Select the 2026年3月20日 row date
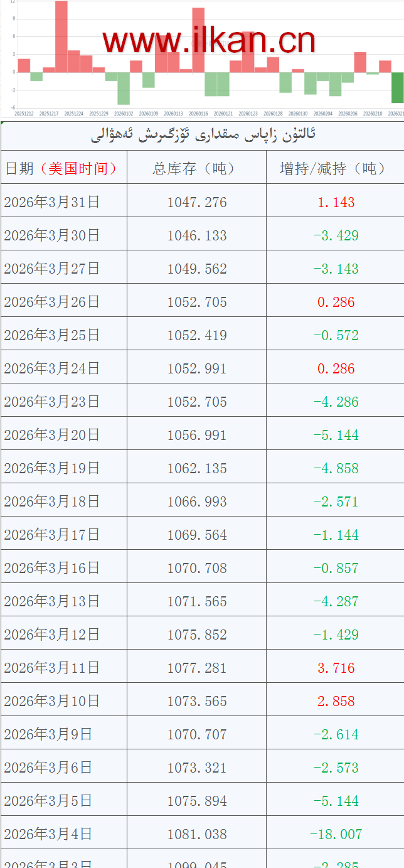404x868 pixels. click(52, 435)
